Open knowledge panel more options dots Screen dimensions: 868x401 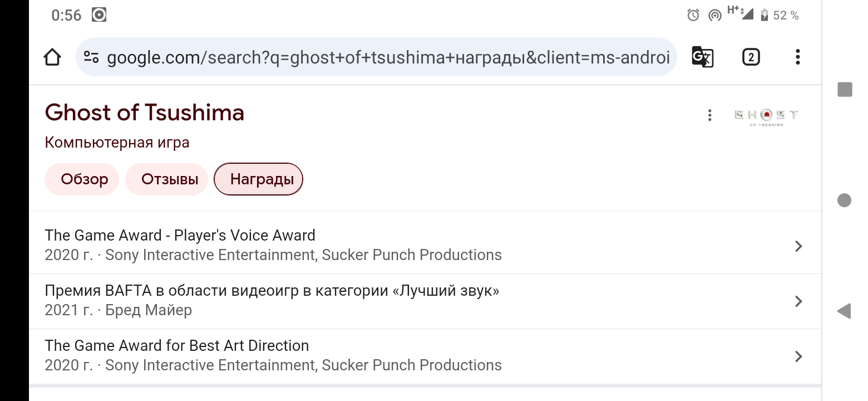tap(709, 115)
